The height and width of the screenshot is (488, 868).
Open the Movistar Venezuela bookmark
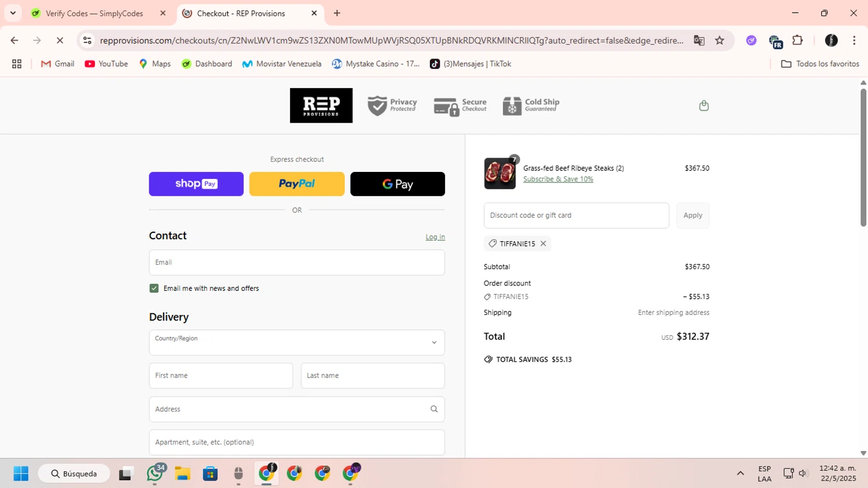[x=282, y=64]
